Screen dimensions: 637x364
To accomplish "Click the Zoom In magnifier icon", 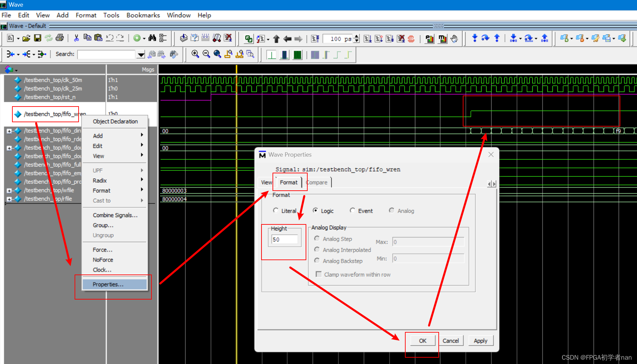I will [x=195, y=54].
